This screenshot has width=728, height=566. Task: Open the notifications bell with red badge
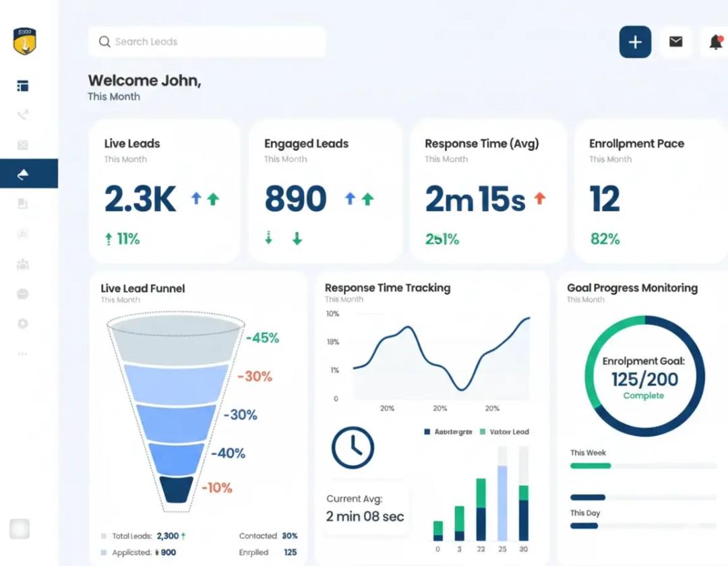716,41
